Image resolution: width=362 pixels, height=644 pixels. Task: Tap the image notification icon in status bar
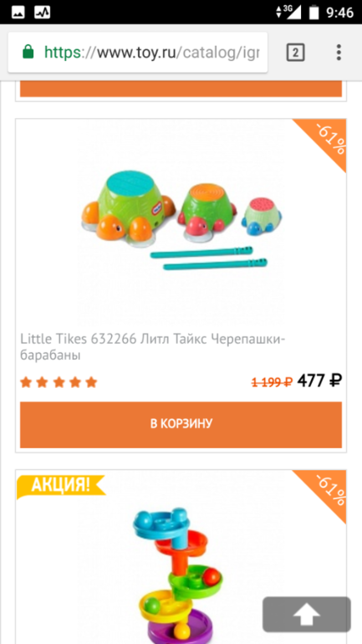pos(18,13)
